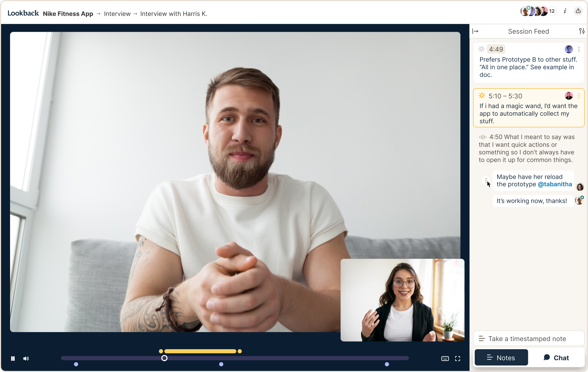The image size is (588, 372).
Task: Switch to the Chat tab
Action: click(x=556, y=358)
